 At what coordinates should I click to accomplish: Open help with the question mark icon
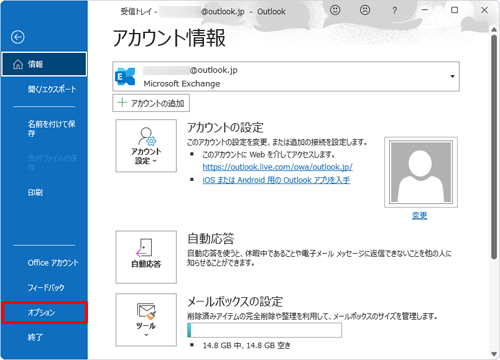[395, 10]
